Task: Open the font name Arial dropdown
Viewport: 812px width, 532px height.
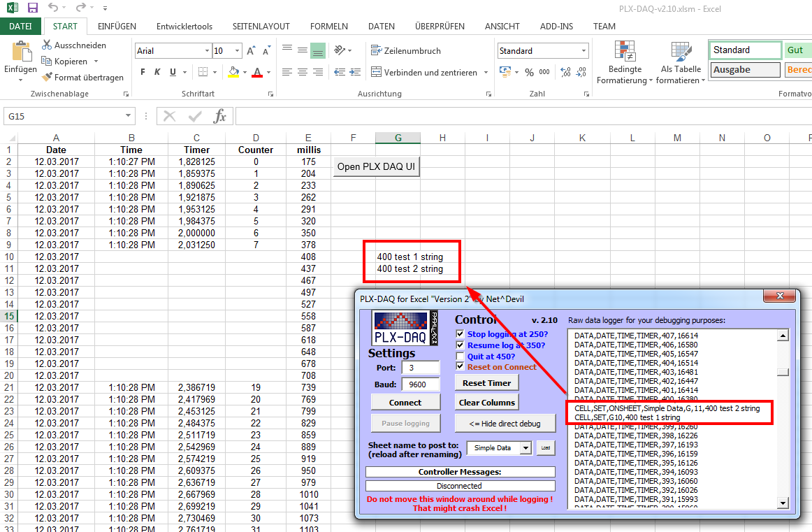Action: (207, 51)
